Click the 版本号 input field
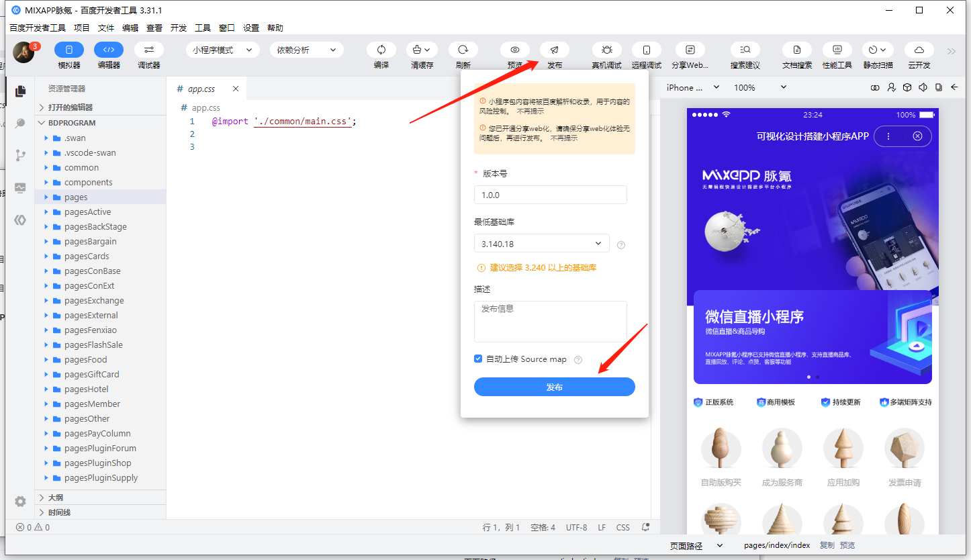The image size is (971, 560). tap(551, 195)
